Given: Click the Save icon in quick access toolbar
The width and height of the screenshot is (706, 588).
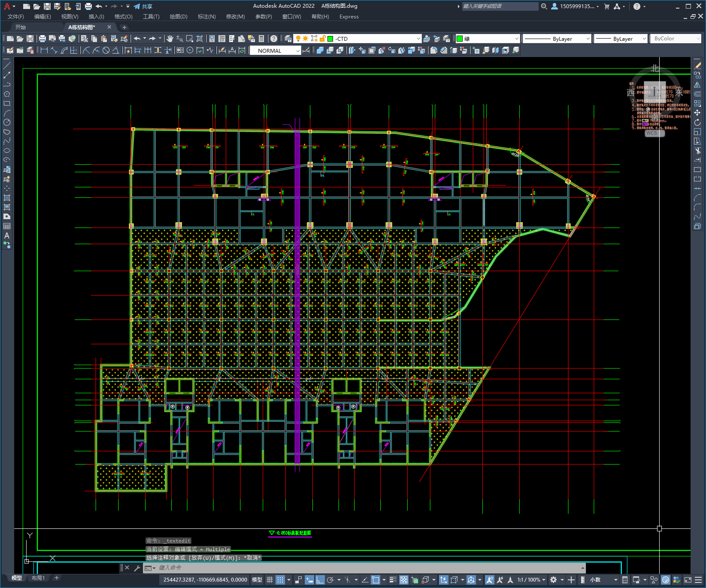Looking at the screenshot, I should click(47, 6).
